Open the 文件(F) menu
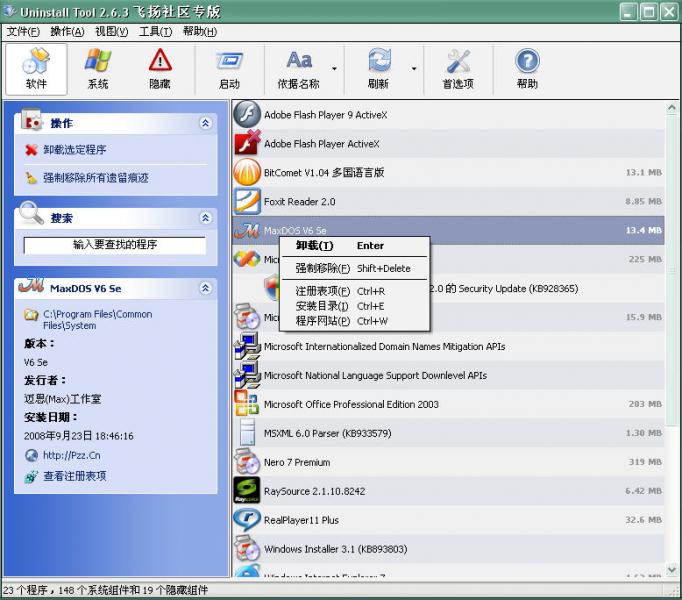This screenshot has width=682, height=600. click(23, 32)
